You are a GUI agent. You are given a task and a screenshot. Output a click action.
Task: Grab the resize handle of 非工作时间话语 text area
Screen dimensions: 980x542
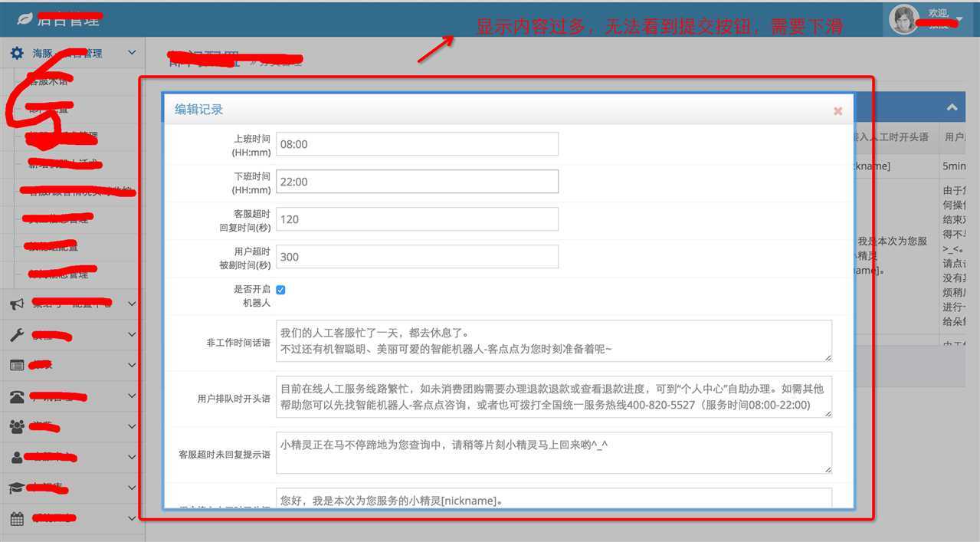tap(828, 357)
